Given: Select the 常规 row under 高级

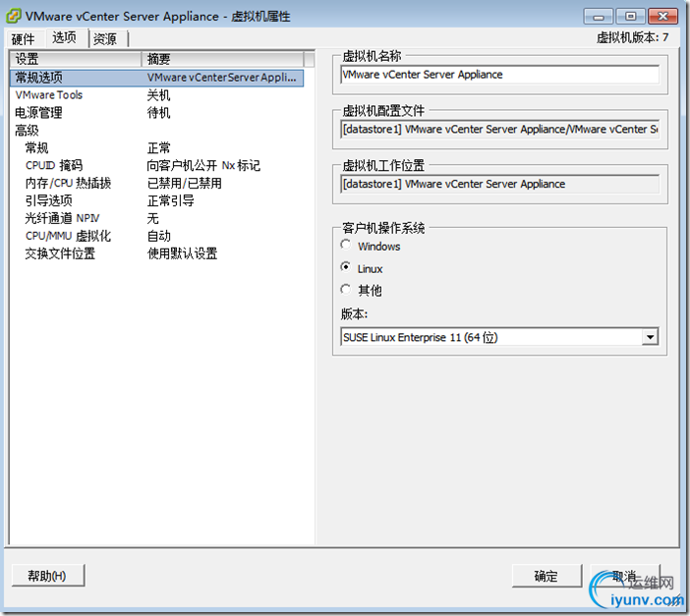Looking at the screenshot, I should pos(156,147).
